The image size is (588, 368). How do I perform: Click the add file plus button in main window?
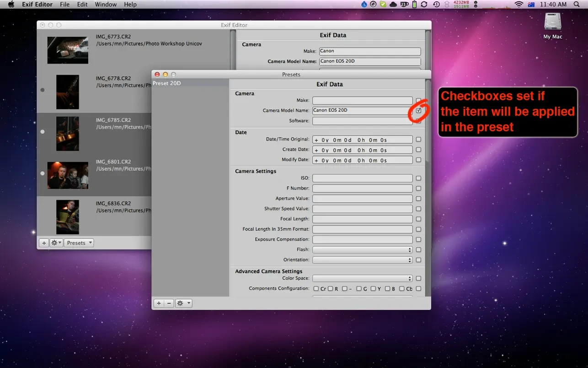[44, 243]
